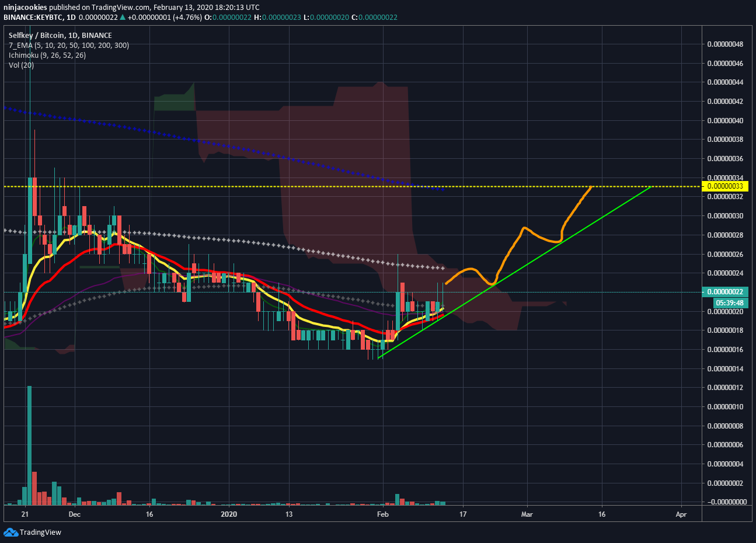This screenshot has height=543, width=756.
Task: Click the green up-triangle change indicator
Action: tap(123, 18)
